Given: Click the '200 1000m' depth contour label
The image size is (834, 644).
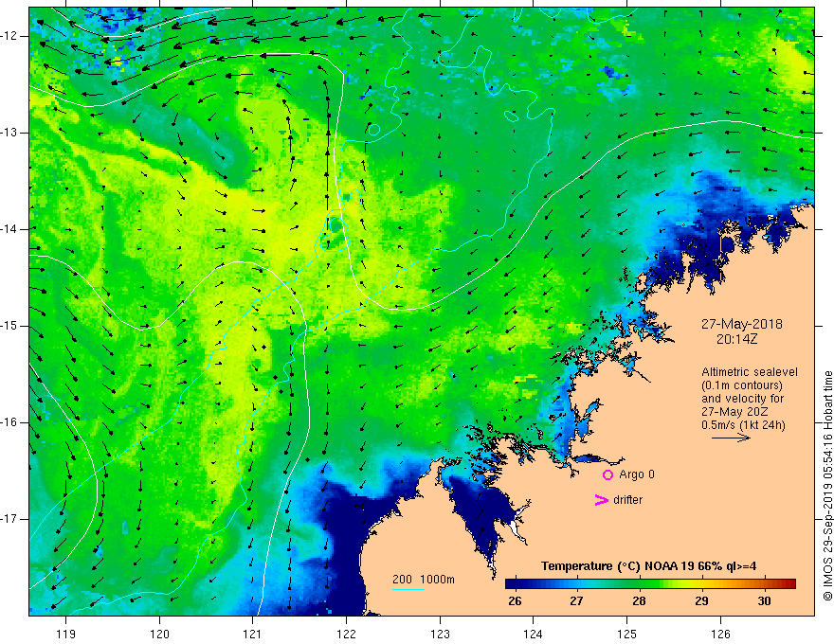Looking at the screenshot, I should [424, 580].
